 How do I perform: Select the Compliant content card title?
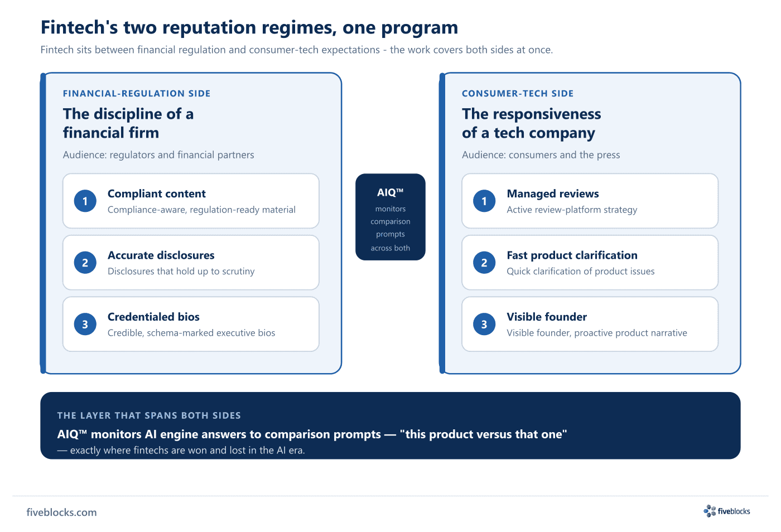coord(157,194)
